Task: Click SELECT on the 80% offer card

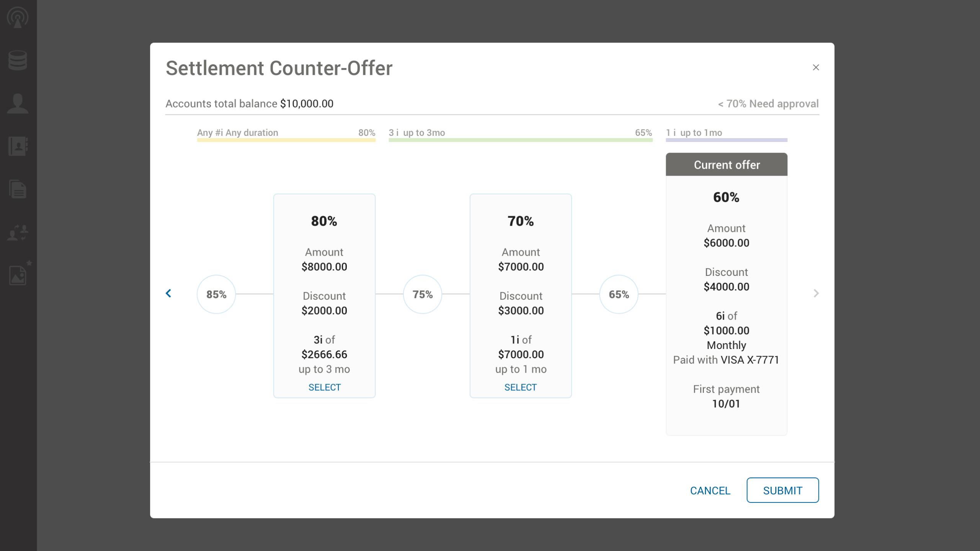Action: [x=324, y=387]
